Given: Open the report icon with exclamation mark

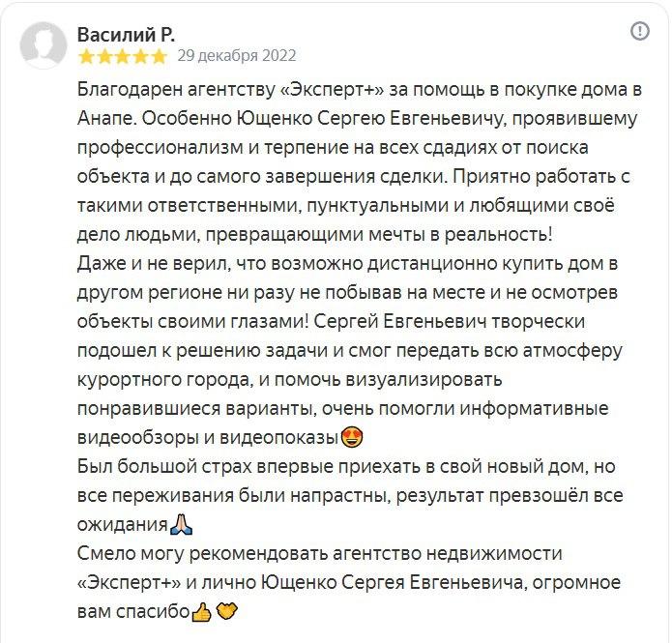Looking at the screenshot, I should click(639, 32).
